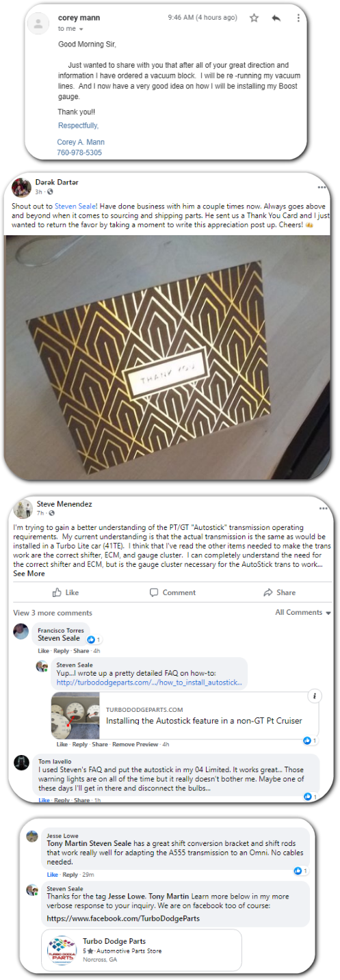Viewport: 340px width, 980px height.
Task: Share Steve Menendez's post
Action: click(x=280, y=592)
